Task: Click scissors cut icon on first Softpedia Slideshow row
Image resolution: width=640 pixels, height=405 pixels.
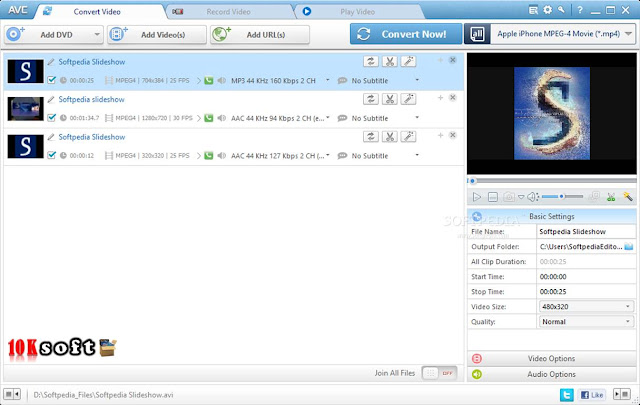Action: point(389,62)
